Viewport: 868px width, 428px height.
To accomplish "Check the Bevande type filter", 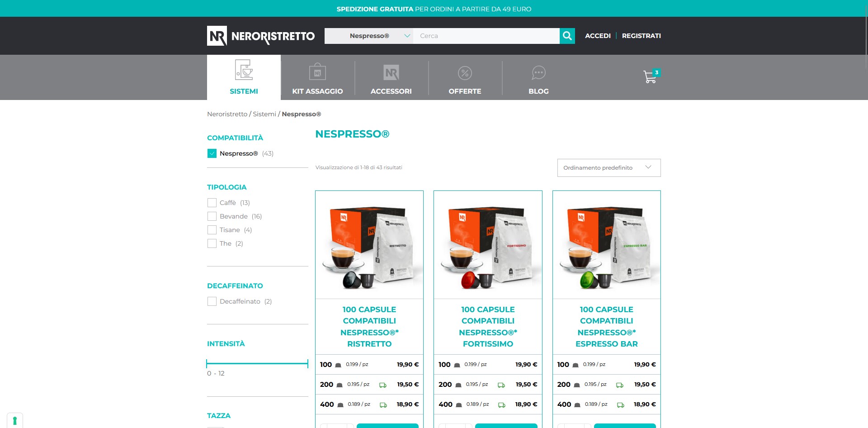I will [x=212, y=216].
